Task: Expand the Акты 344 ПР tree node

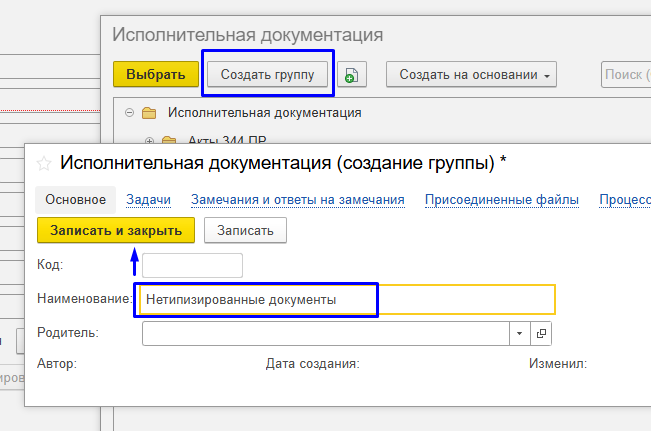Action: pyautogui.click(x=149, y=140)
